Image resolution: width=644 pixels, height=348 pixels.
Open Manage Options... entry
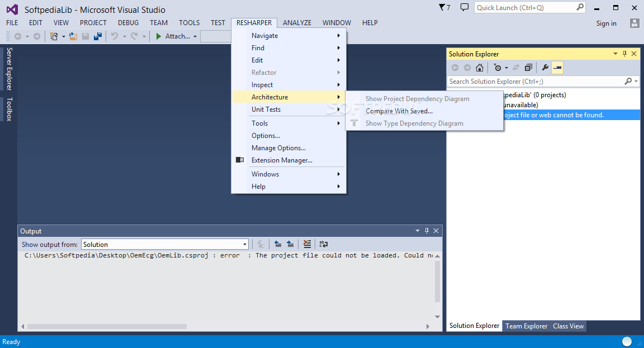288,148
